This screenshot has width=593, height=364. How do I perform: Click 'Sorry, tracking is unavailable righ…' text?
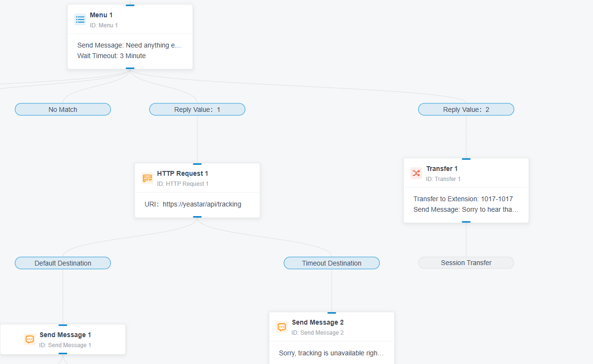click(x=331, y=353)
